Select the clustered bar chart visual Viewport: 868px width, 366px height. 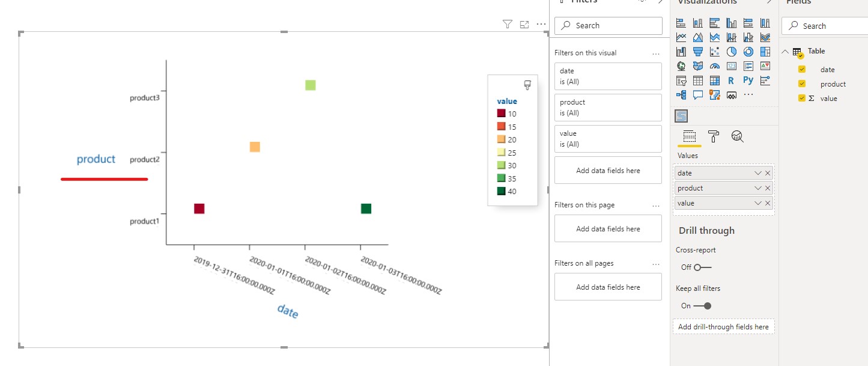click(715, 23)
